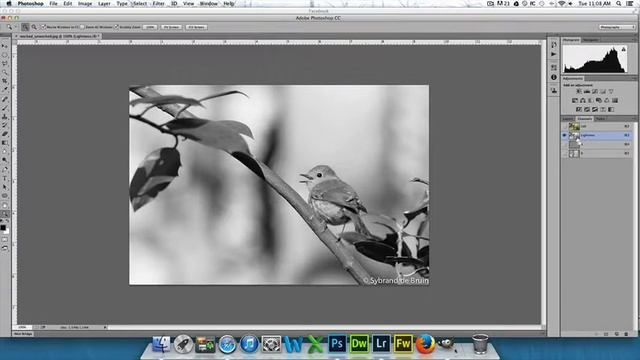Select the open document tab
This screenshot has height=360, width=640.
tap(58, 36)
